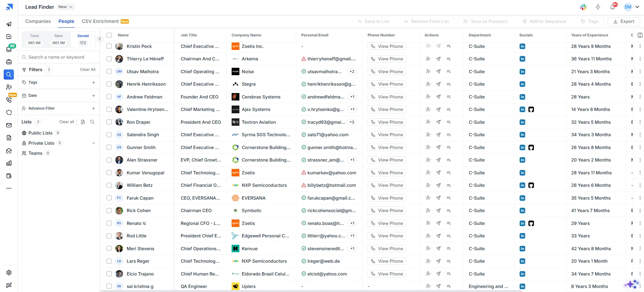Open the AI sparkle assistant icon

632,284
